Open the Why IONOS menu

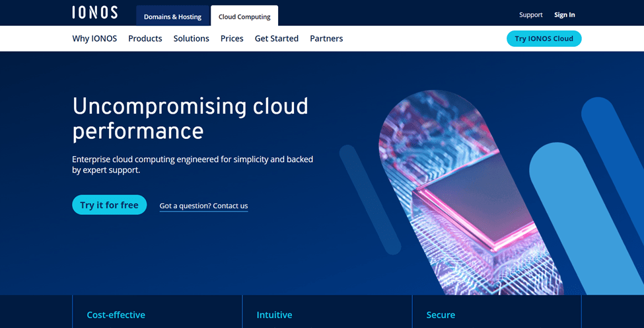(94, 38)
